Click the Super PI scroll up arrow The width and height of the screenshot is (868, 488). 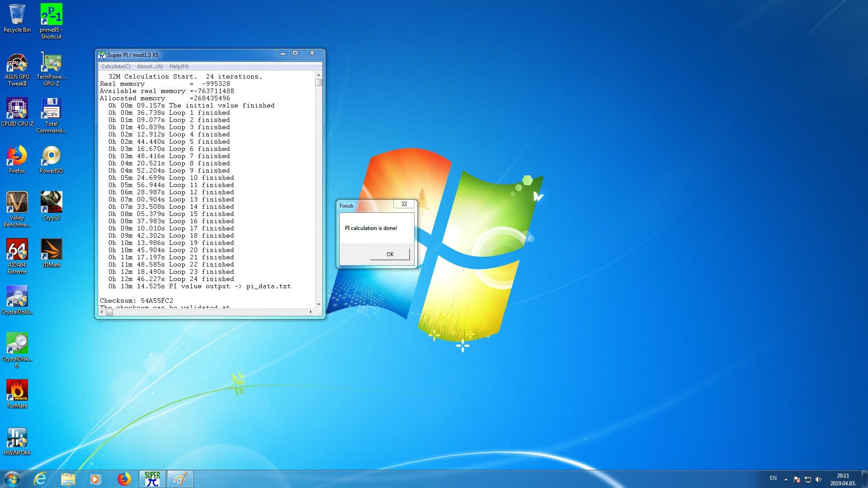click(x=319, y=75)
